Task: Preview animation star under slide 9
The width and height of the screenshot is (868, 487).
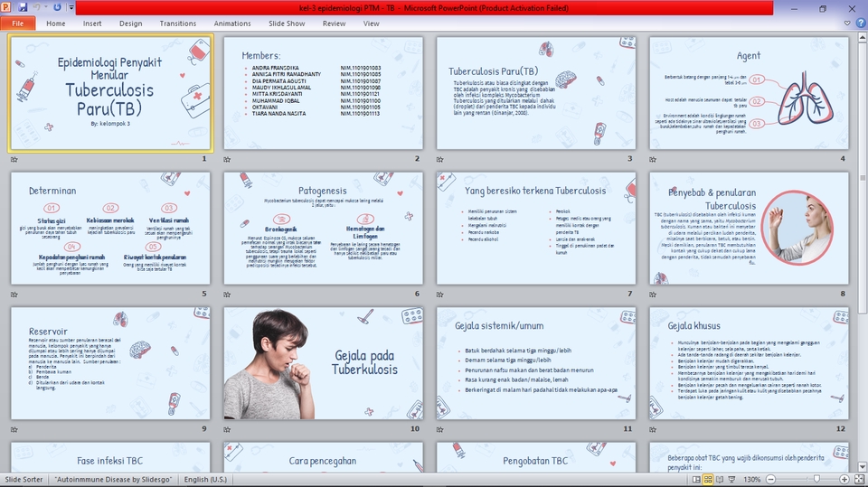Action: (14, 429)
